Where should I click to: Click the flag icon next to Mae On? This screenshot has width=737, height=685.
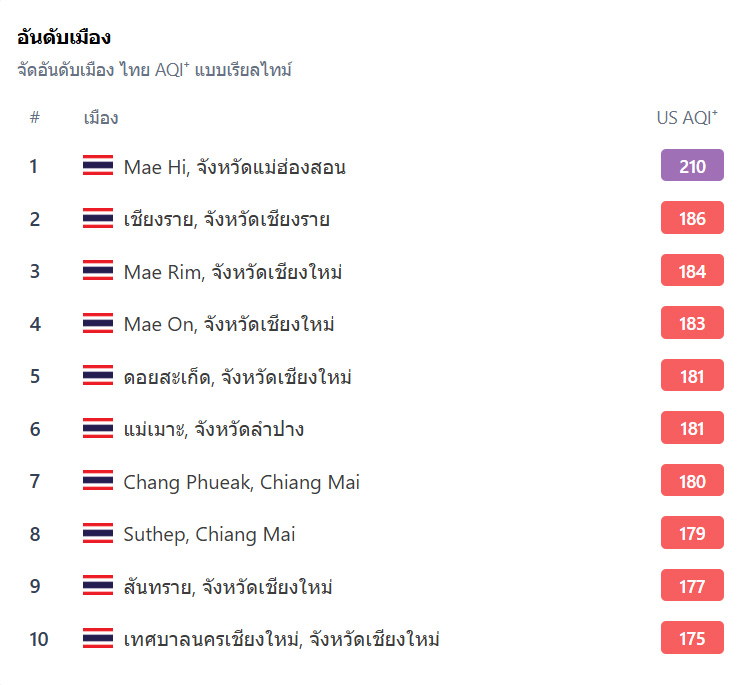pyautogui.click(x=98, y=323)
